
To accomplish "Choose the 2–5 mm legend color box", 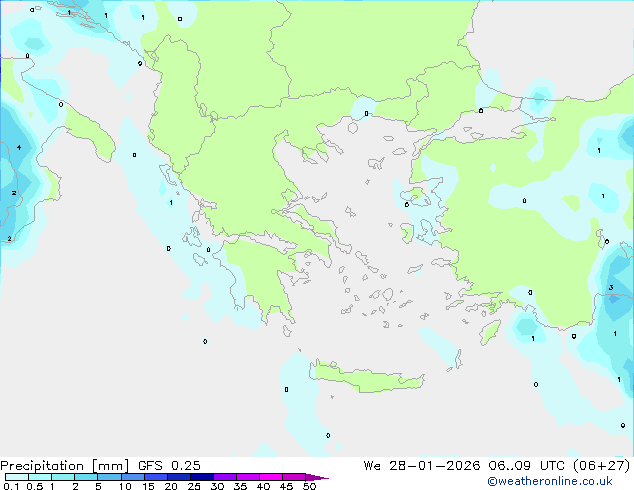I will [86, 477].
